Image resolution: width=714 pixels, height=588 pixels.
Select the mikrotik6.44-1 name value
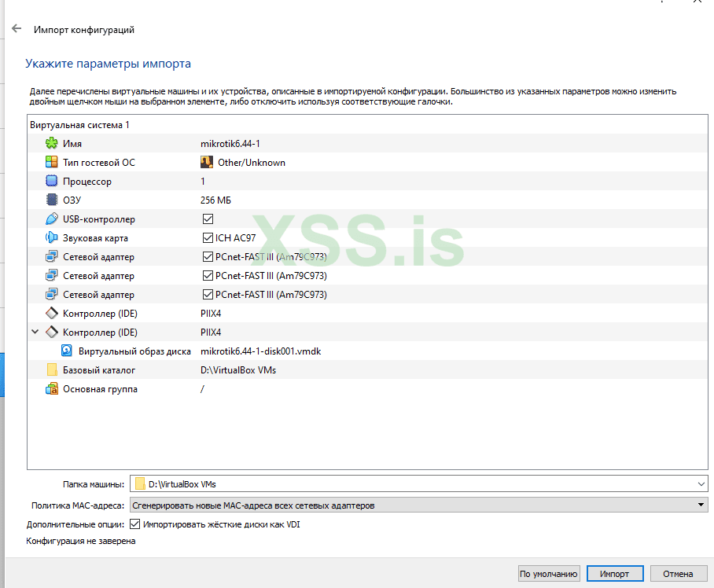coord(230,143)
